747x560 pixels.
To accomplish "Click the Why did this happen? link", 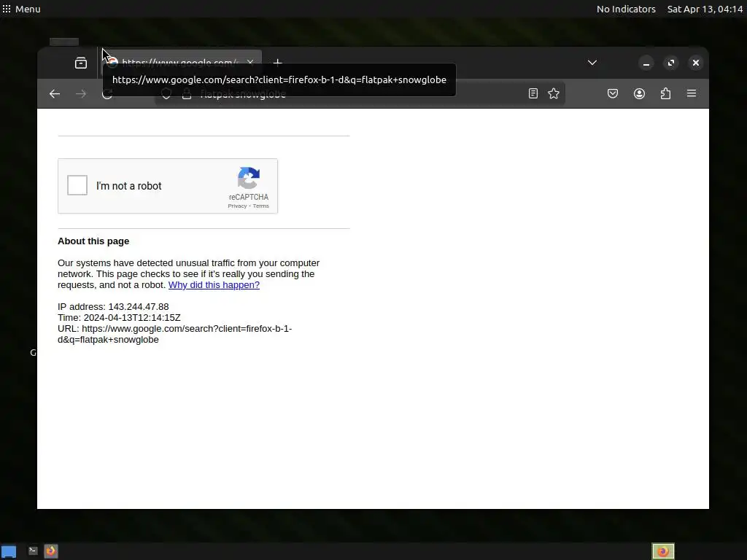I will pyautogui.click(x=214, y=285).
